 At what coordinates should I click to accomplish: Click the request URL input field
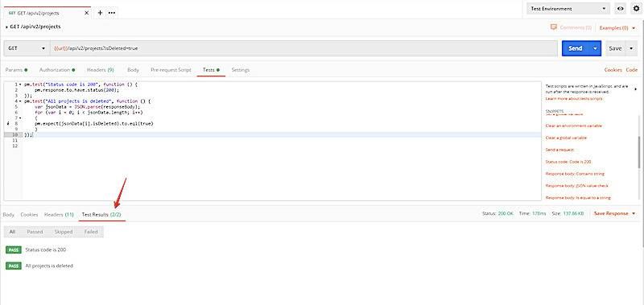tap(304, 48)
